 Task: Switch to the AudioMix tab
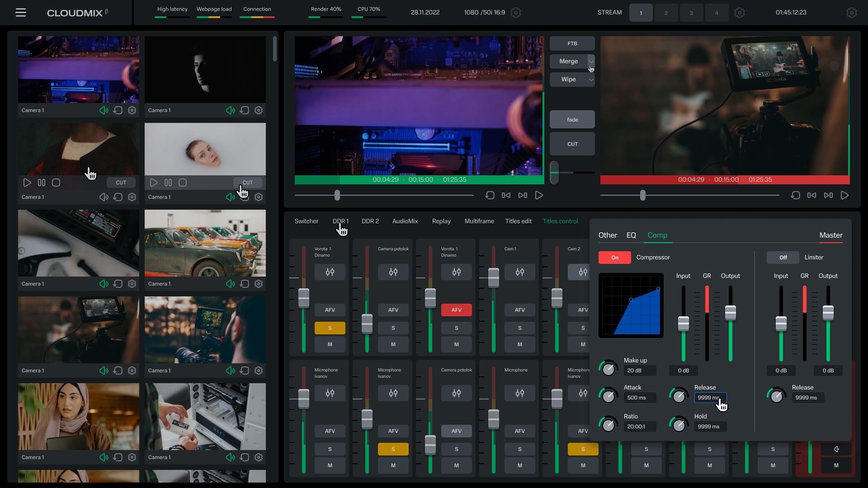pyautogui.click(x=405, y=221)
